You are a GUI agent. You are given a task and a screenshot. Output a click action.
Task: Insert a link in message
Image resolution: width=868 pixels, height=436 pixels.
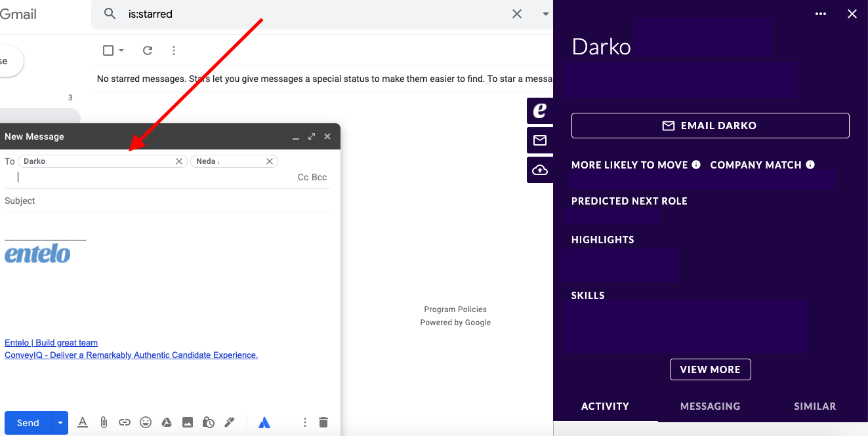pos(125,423)
